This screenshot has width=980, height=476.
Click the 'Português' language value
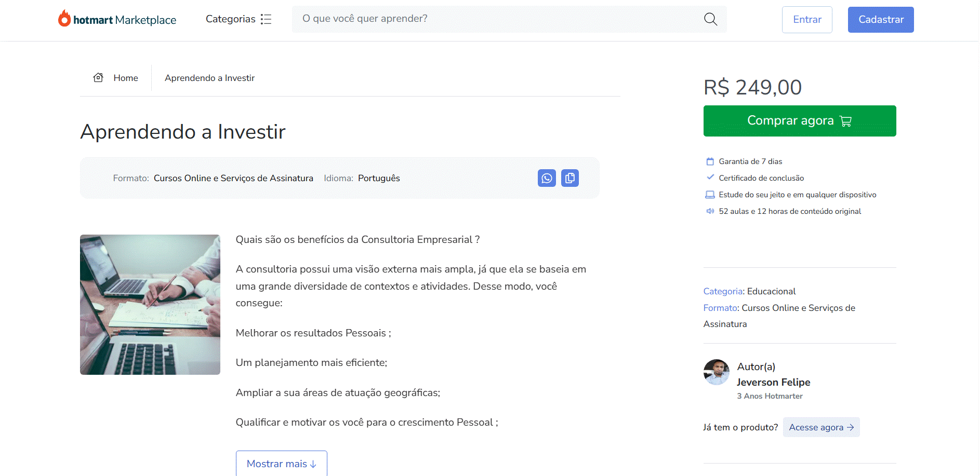(379, 178)
